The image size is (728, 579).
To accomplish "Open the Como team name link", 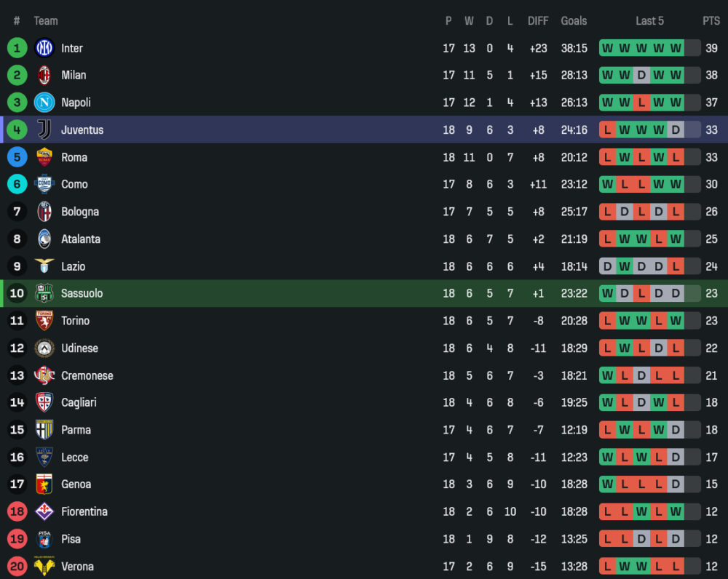I will (x=74, y=184).
